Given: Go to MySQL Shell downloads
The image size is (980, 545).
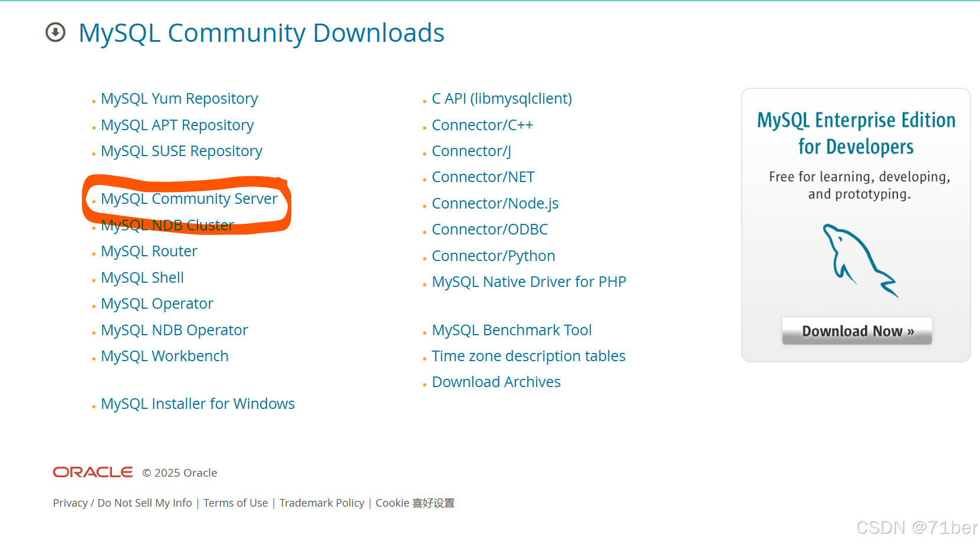Looking at the screenshot, I should [x=142, y=278].
